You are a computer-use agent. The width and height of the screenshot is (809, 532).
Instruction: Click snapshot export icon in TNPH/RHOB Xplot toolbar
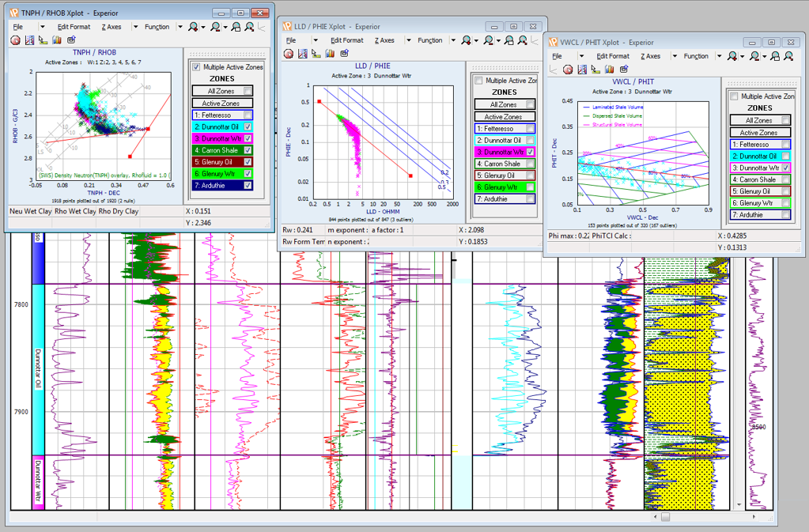(x=71, y=40)
